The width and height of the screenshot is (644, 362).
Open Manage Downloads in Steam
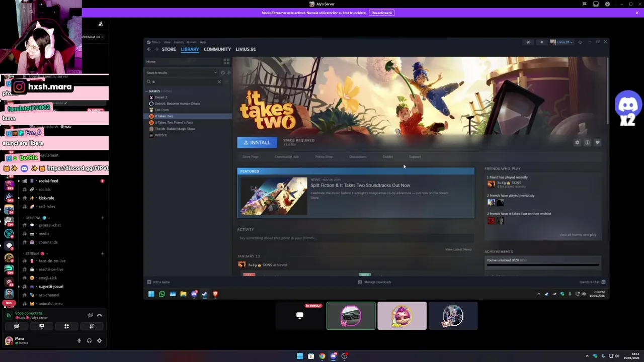coord(374,282)
